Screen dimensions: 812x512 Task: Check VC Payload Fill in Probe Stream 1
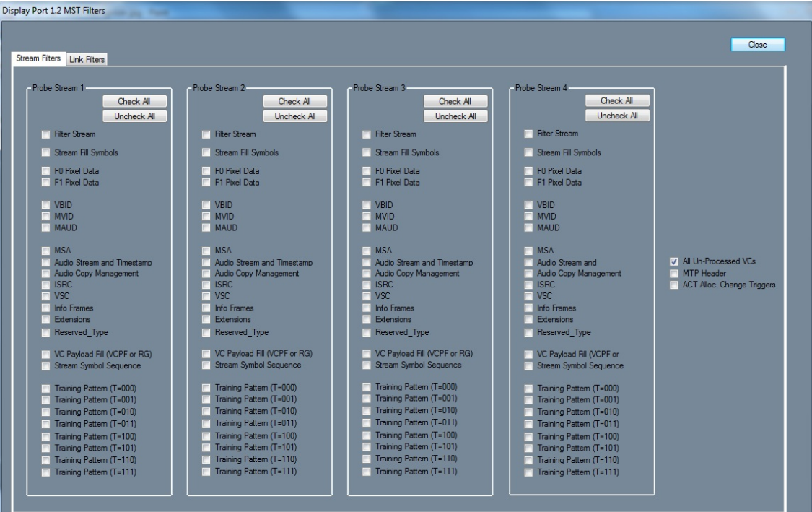click(45, 355)
